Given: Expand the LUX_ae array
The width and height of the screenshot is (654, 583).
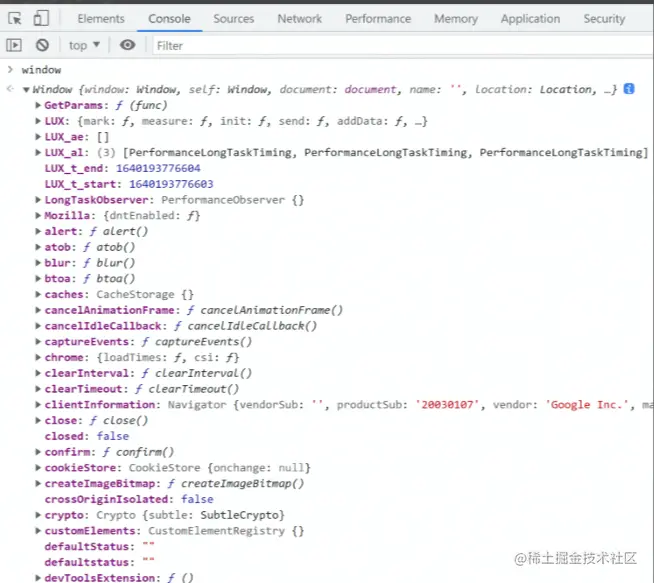Looking at the screenshot, I should 38,137.
